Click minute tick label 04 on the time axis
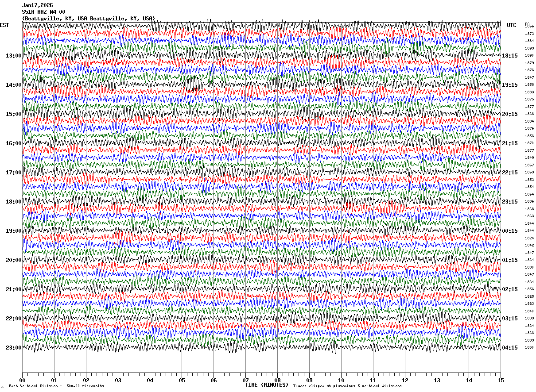Viewport: 536px width, 392px height. tap(150, 380)
